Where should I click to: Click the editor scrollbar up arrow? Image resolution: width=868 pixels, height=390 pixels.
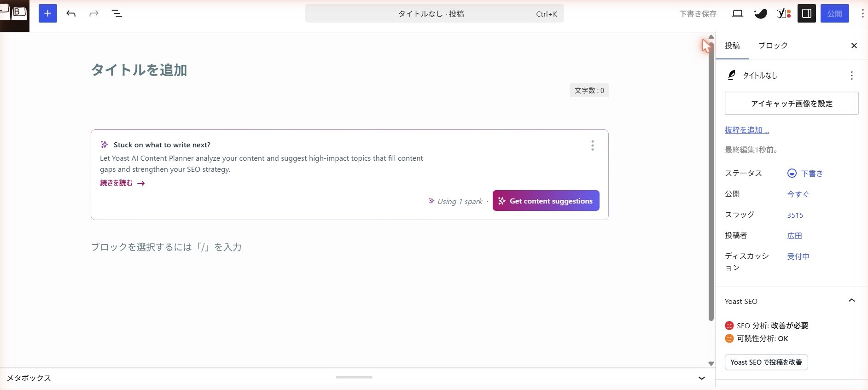pyautogui.click(x=711, y=37)
